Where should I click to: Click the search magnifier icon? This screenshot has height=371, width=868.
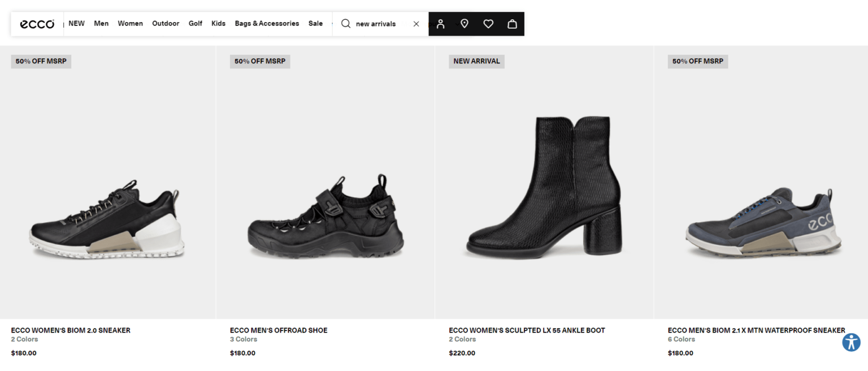(x=345, y=24)
